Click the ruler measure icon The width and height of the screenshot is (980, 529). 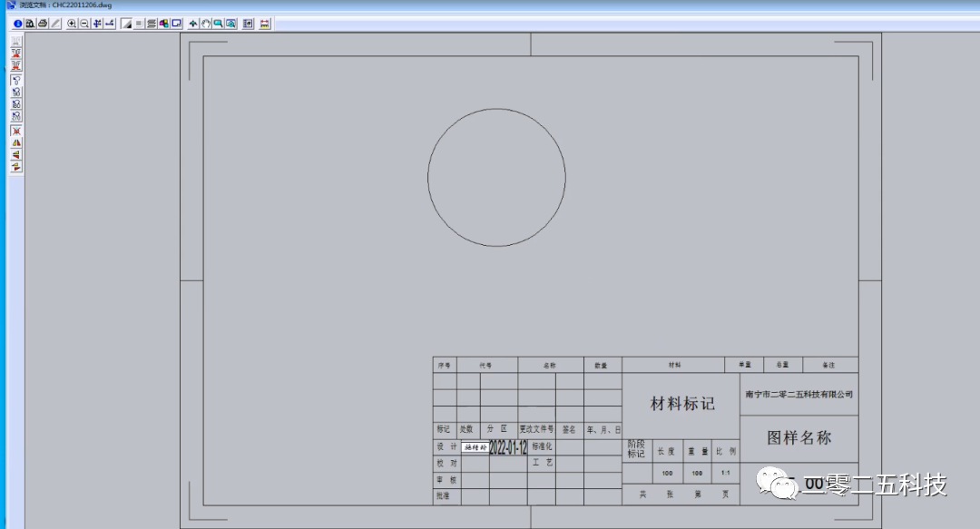click(x=264, y=24)
